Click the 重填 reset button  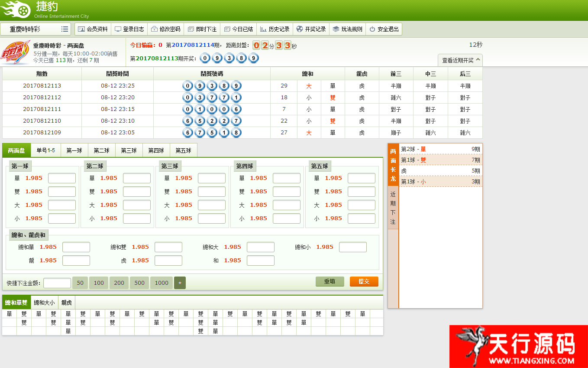[330, 282]
